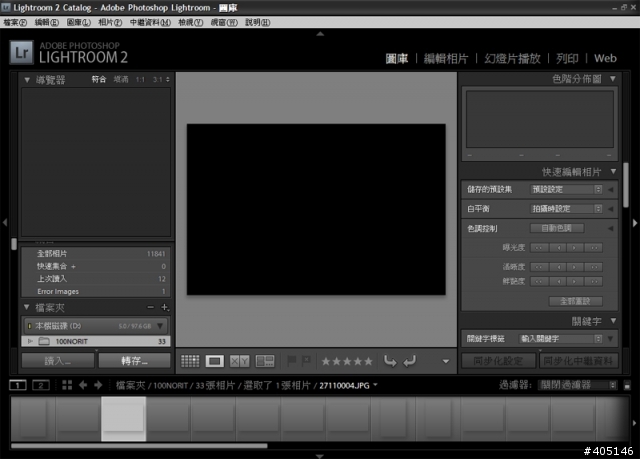This screenshot has height=459, width=640.
Task: Click the 轉存 export button
Action: pos(135,361)
